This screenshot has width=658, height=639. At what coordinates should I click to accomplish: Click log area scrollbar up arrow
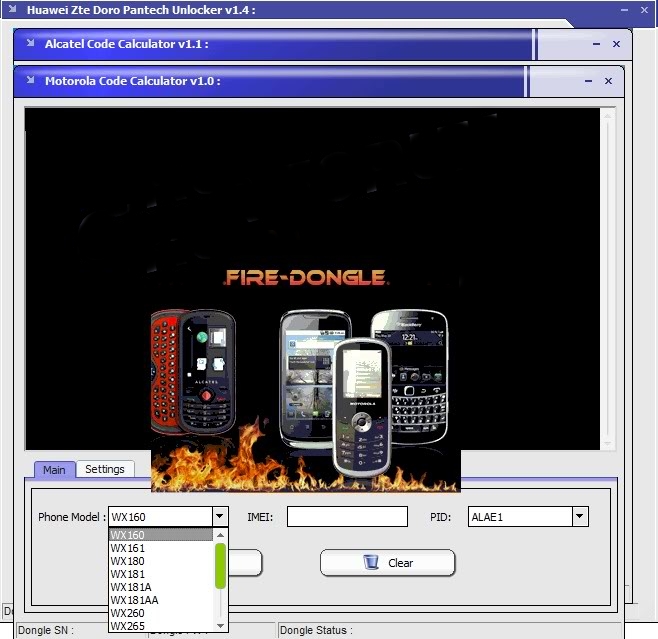coord(608,115)
